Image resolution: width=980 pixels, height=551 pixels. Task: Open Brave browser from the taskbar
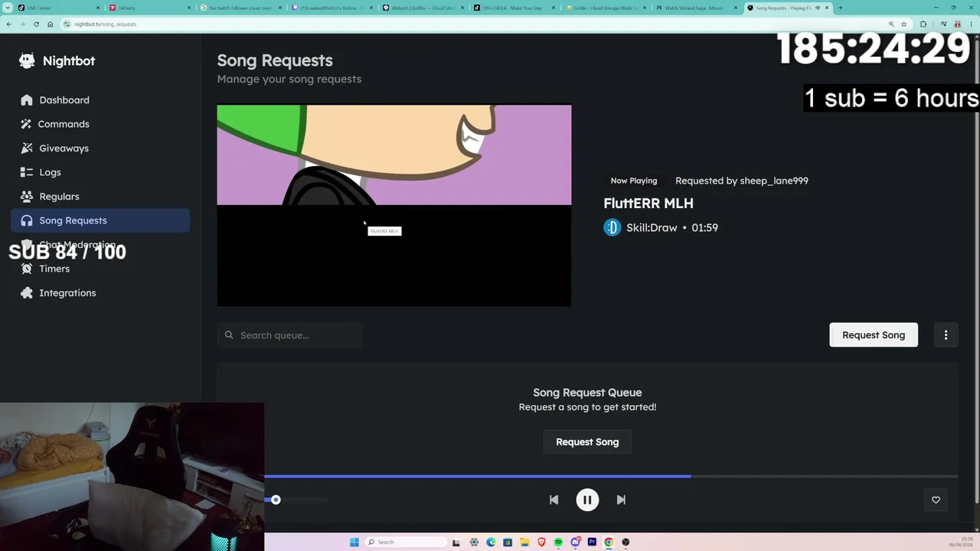[541, 542]
